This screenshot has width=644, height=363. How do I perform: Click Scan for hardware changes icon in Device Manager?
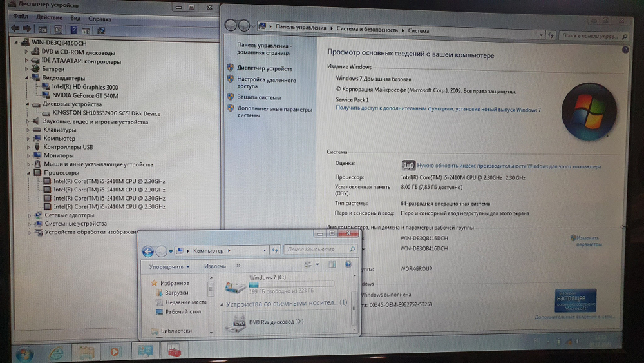click(101, 30)
